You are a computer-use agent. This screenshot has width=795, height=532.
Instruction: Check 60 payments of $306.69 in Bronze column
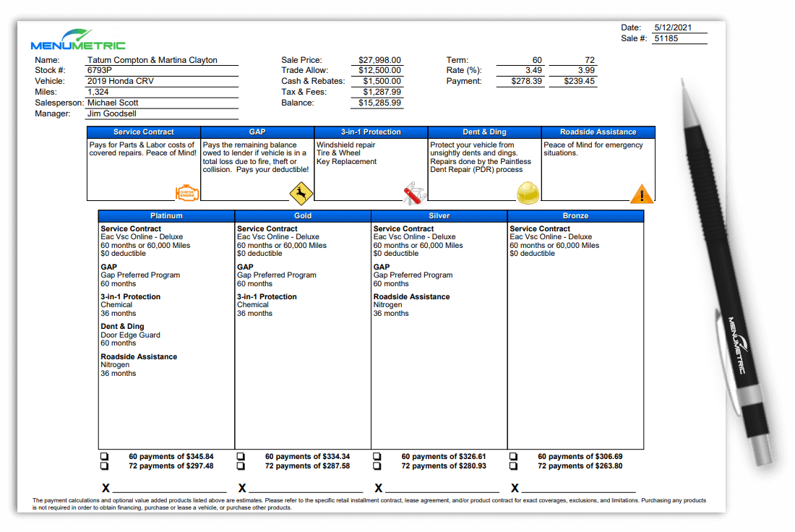pyautogui.click(x=513, y=456)
